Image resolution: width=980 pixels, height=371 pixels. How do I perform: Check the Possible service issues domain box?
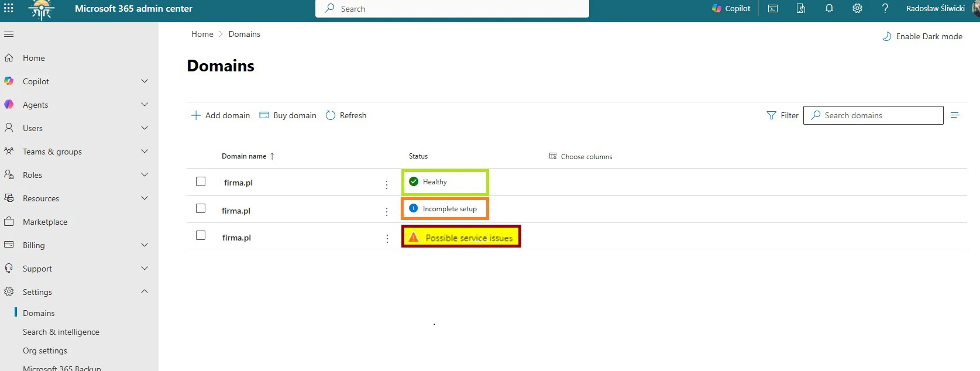(201, 235)
